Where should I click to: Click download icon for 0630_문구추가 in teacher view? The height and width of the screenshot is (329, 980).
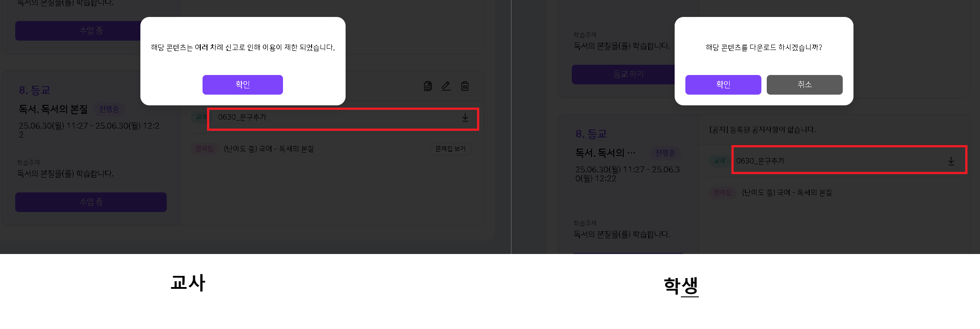tap(465, 117)
